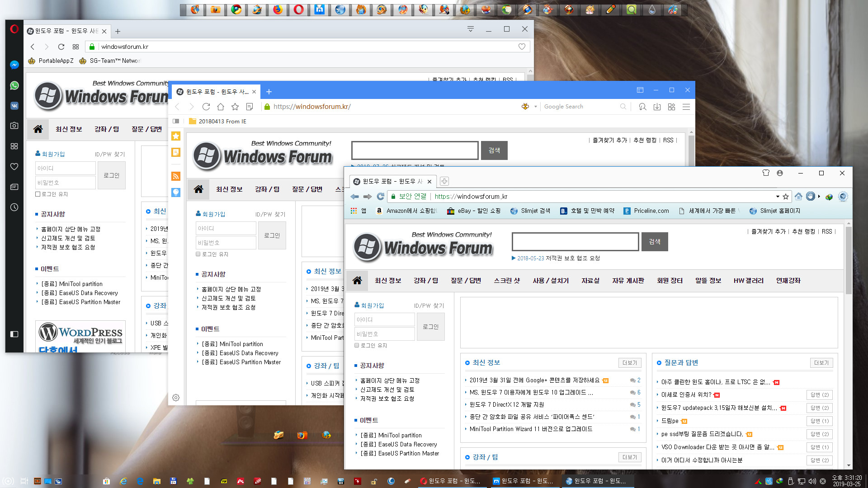Open the eBay bookmark in Slimjet
Image resolution: width=868 pixels, height=488 pixels.
coord(474,211)
